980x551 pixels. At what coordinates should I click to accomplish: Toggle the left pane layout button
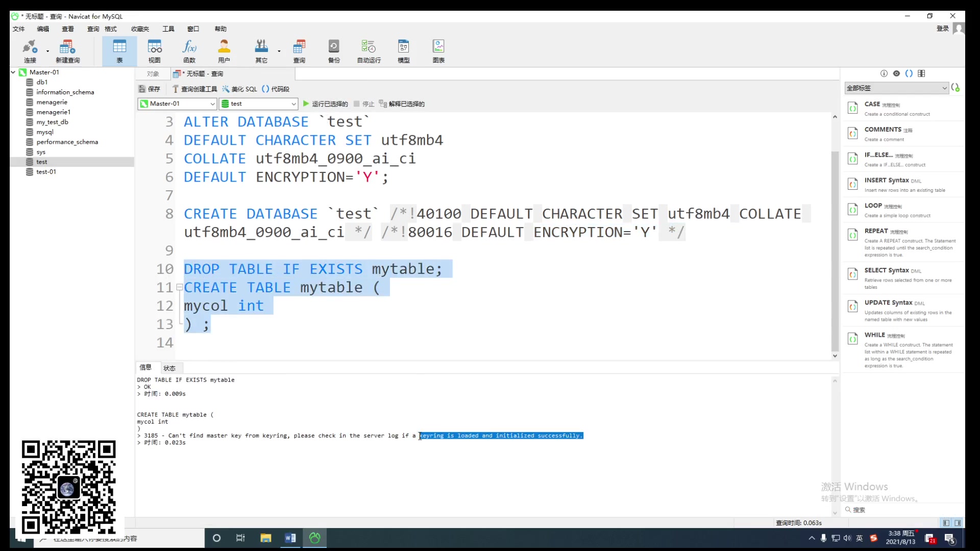[x=946, y=523]
